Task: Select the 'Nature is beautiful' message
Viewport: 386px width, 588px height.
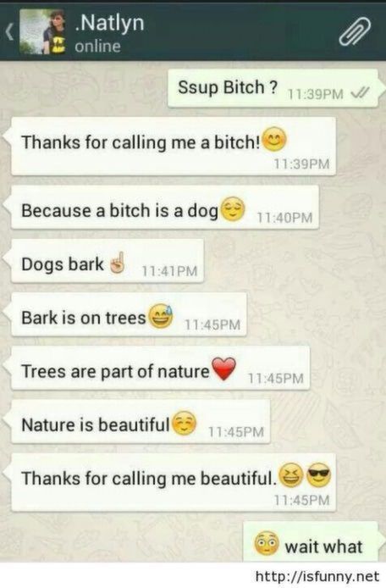Action: [141, 421]
